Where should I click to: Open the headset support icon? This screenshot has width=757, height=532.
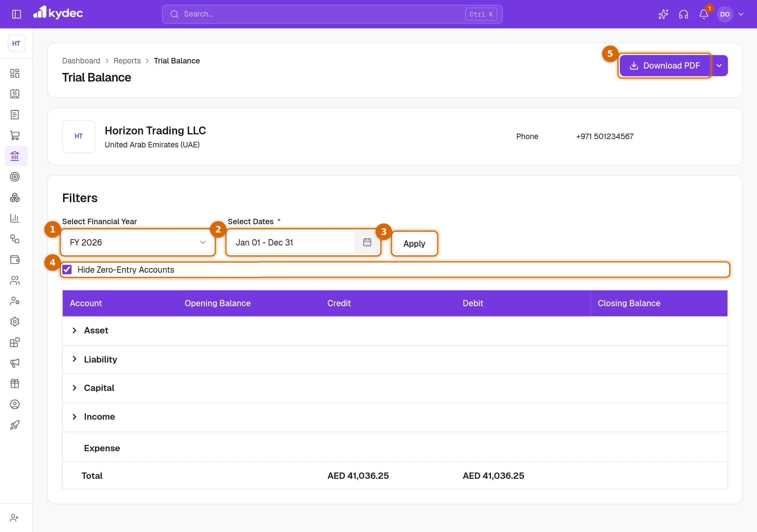tap(683, 14)
